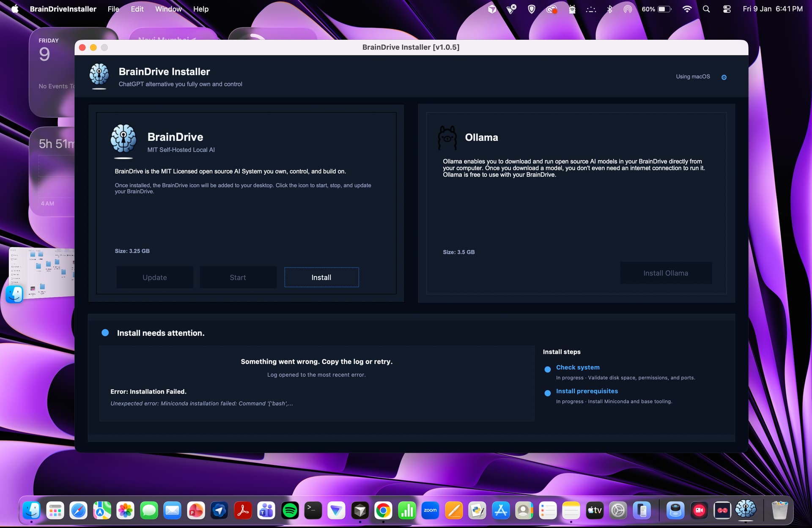Open Control Center in menu bar
The height and width of the screenshot is (528, 812).
pos(727,9)
